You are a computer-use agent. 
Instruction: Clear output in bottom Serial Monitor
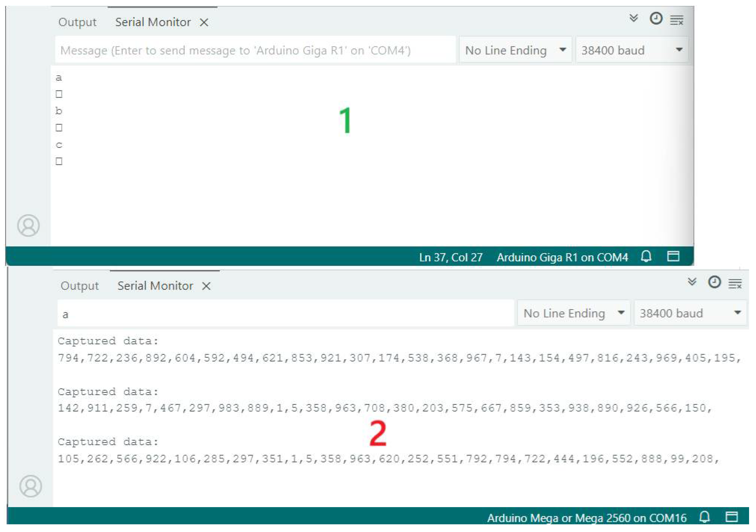click(735, 284)
